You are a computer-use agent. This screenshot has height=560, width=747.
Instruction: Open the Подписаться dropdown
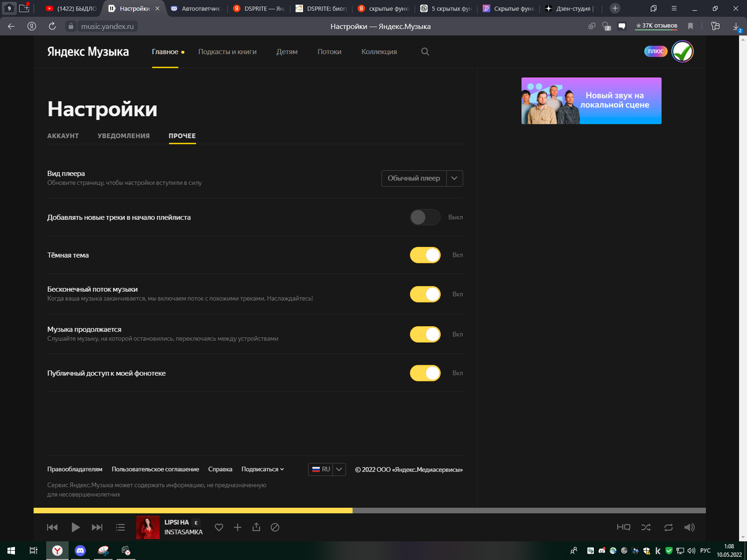[262, 469]
